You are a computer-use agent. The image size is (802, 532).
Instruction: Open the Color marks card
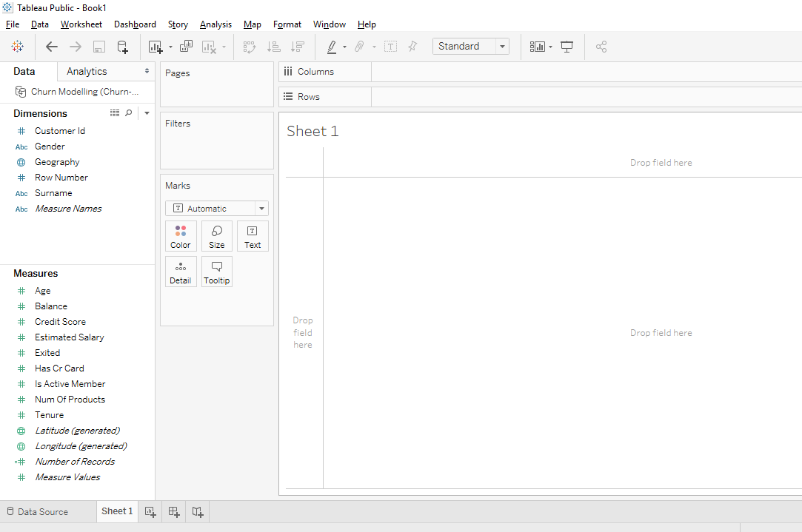[181, 236]
